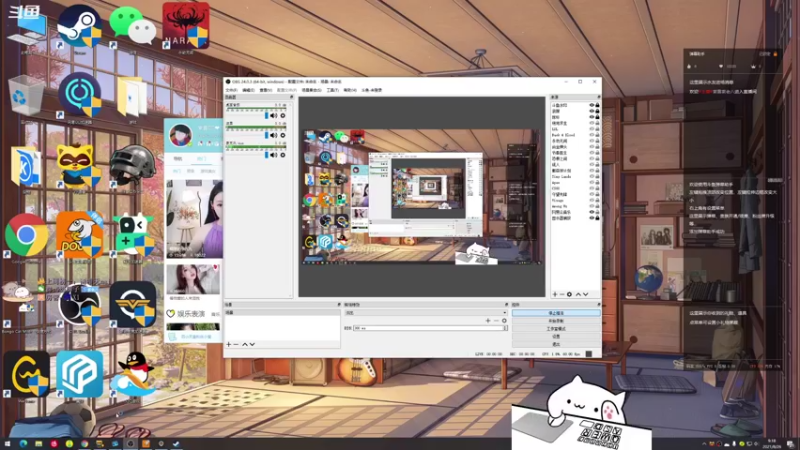
Task: Click middle mixer channel volume slider handle
Action: tap(266, 135)
